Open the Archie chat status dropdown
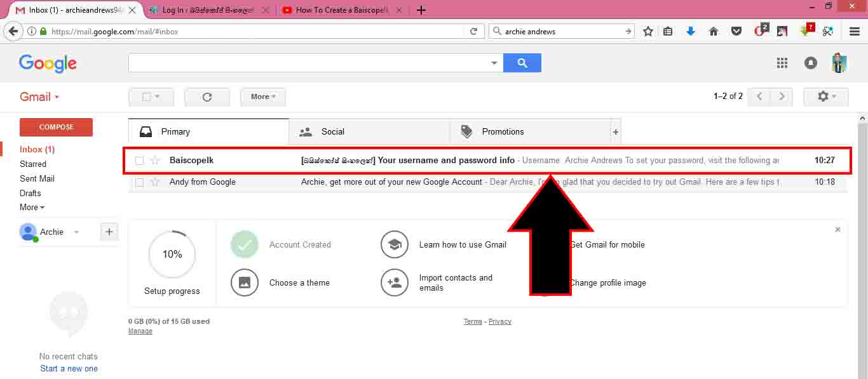This screenshot has width=868, height=379. (x=76, y=232)
